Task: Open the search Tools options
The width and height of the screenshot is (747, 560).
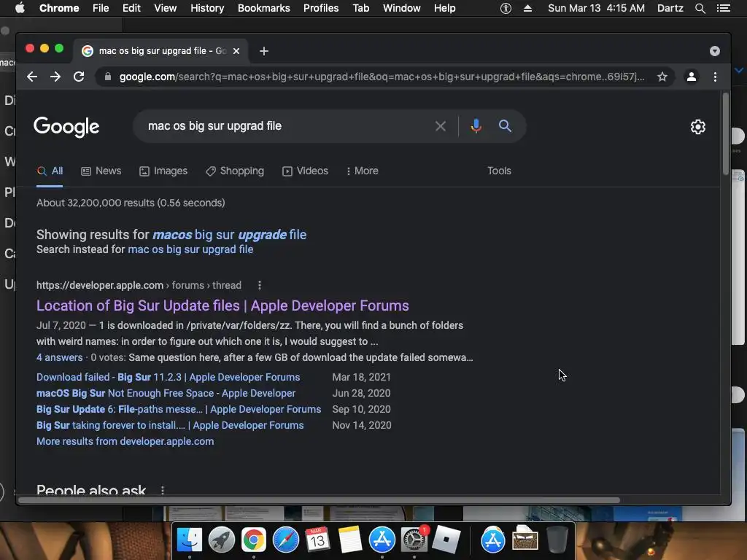Action: [499, 171]
